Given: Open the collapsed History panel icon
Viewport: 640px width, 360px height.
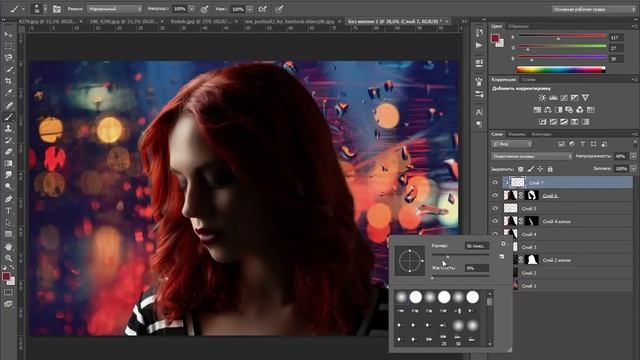Looking at the screenshot, I should pyautogui.click(x=479, y=33).
